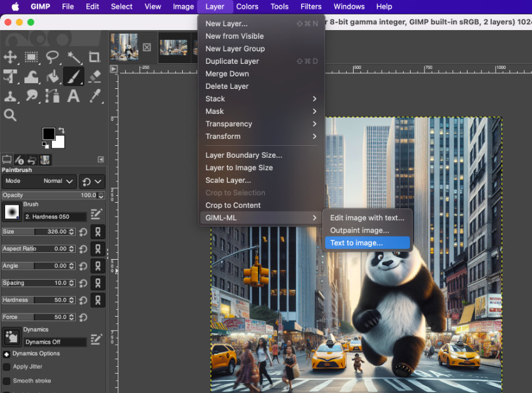This screenshot has height=393, width=532.
Task: Open the Device Status tab
Action: point(19,160)
